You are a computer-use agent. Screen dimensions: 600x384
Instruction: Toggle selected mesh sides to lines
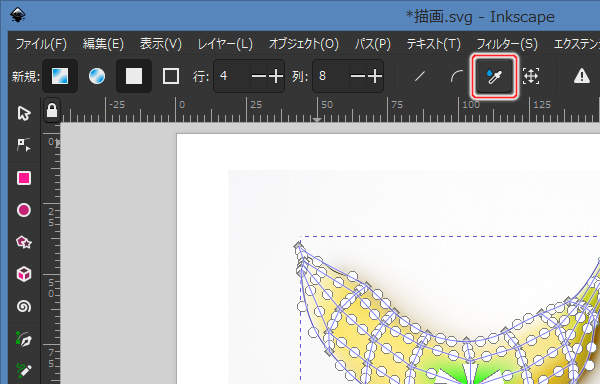coord(420,76)
